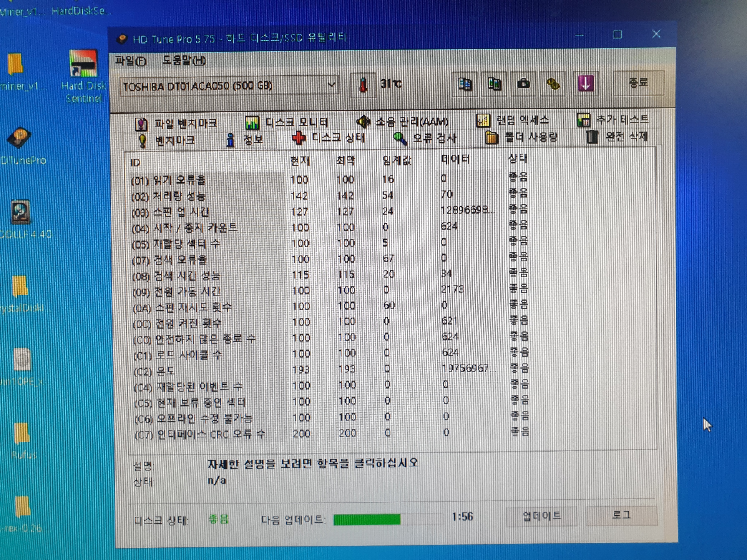
Task: Switch to the 소음 관리(AAM) tab
Action: click(402, 121)
